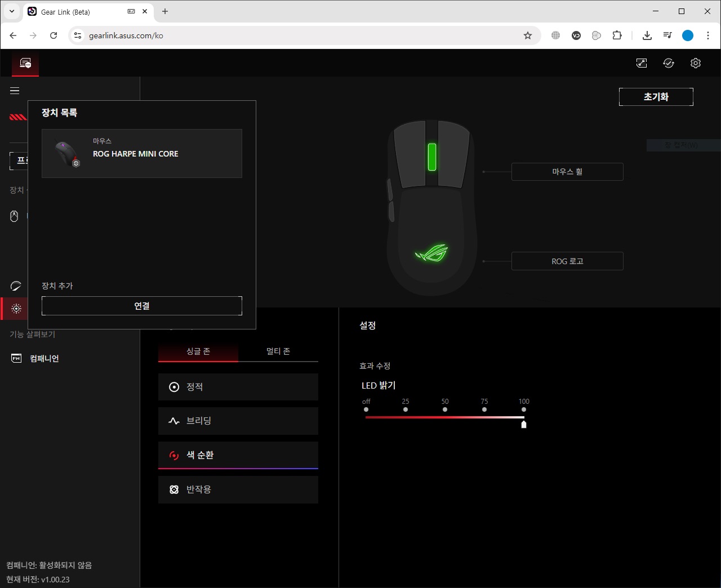721x588 pixels.
Task: Switch to the 멀티 존 tab
Action: click(x=278, y=351)
